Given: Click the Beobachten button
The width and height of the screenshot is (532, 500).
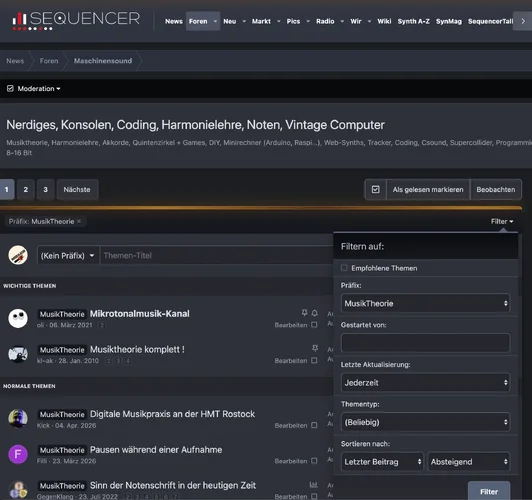Looking at the screenshot, I should (x=496, y=189).
